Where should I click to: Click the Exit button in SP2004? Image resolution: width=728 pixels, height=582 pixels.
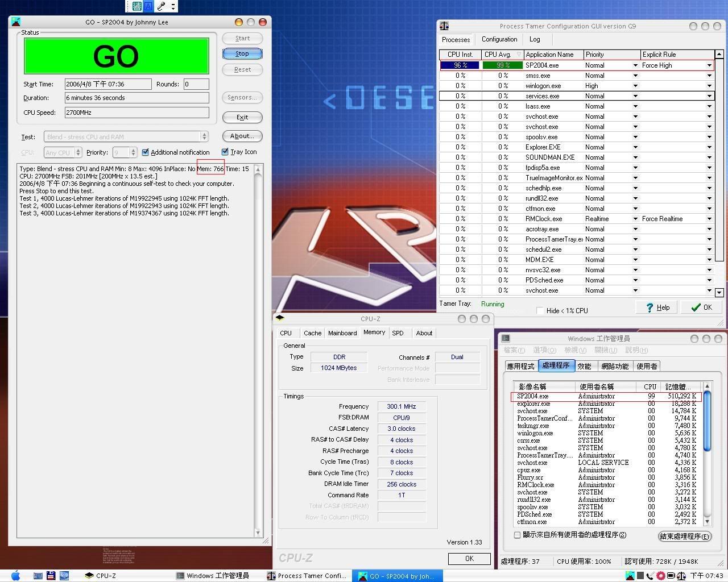pyautogui.click(x=242, y=117)
